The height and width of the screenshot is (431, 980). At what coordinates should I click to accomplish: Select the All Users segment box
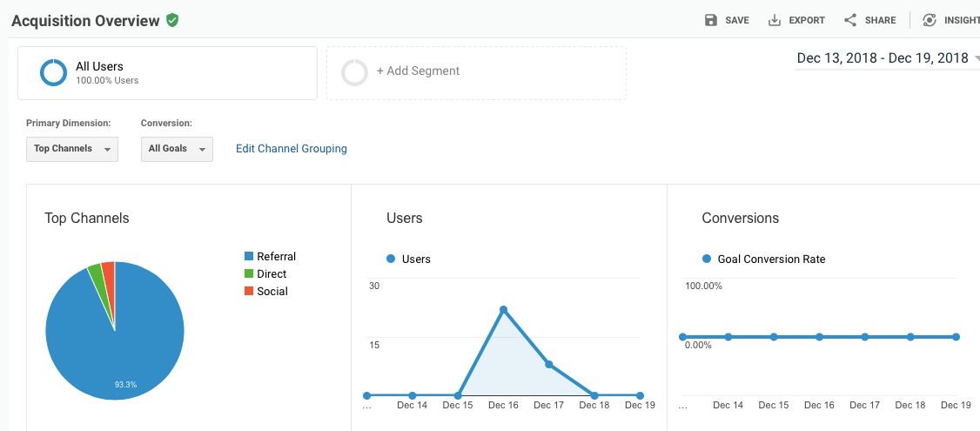[x=167, y=73]
